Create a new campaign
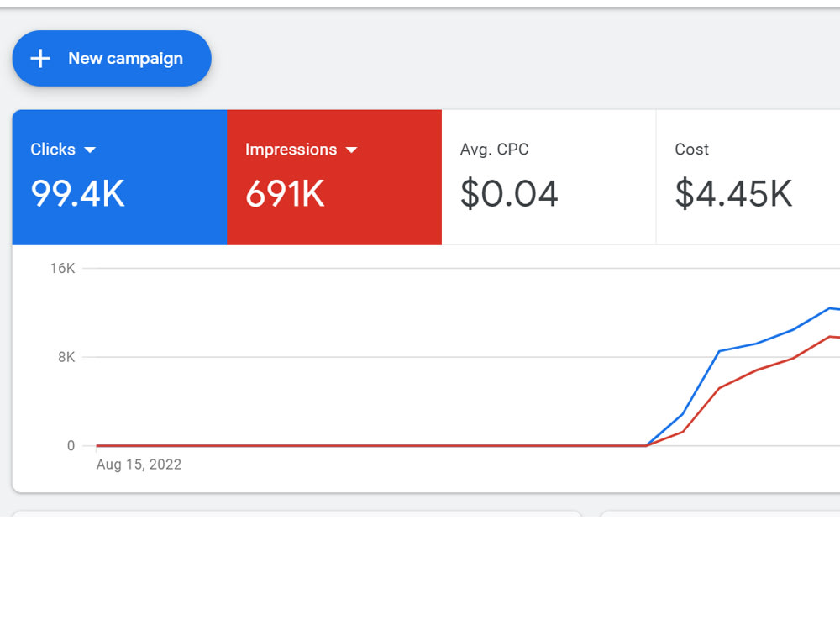This screenshot has width=840, height=630. (112, 59)
